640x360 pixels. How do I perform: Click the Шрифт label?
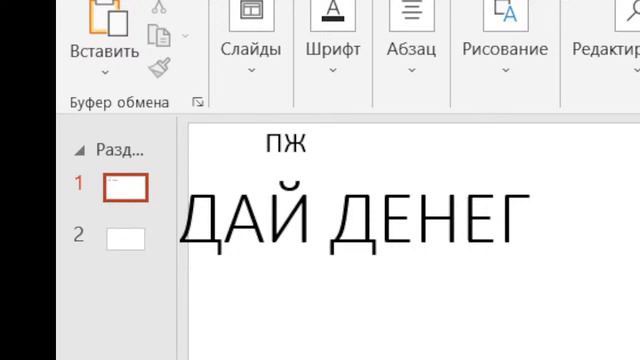(333, 49)
